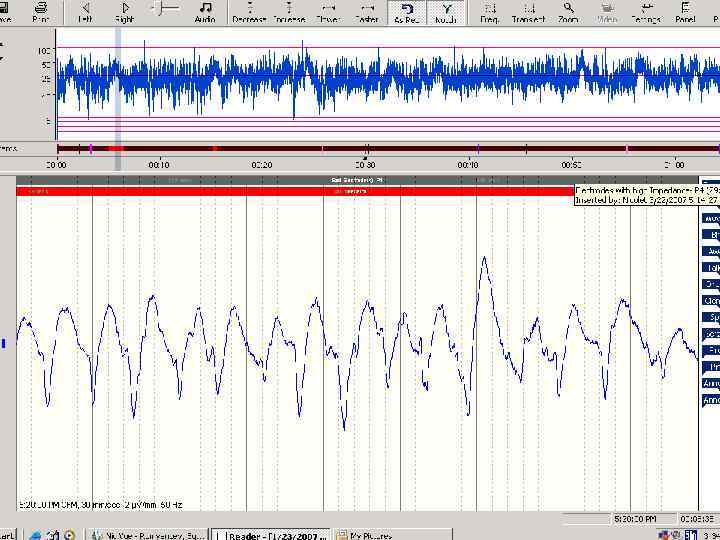Viewport: 720px width, 540px height.
Task: Toggle the Panel display button
Action: click(x=685, y=12)
